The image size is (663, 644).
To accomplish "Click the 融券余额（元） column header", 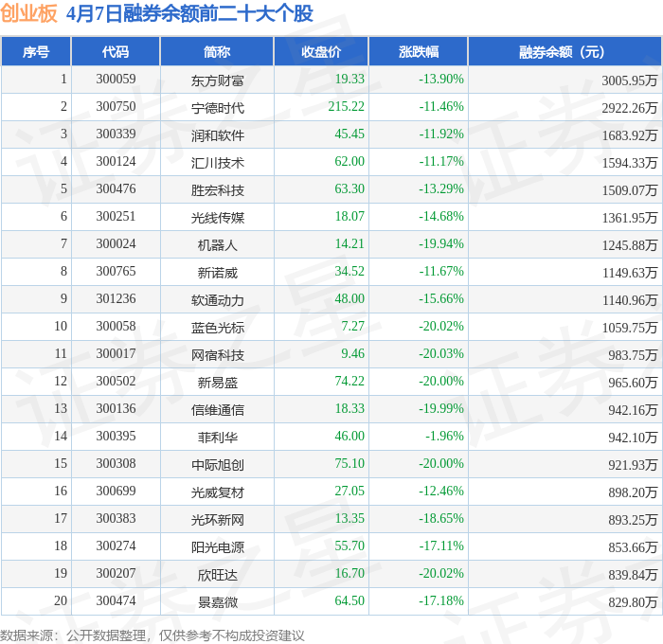I will [x=564, y=52].
